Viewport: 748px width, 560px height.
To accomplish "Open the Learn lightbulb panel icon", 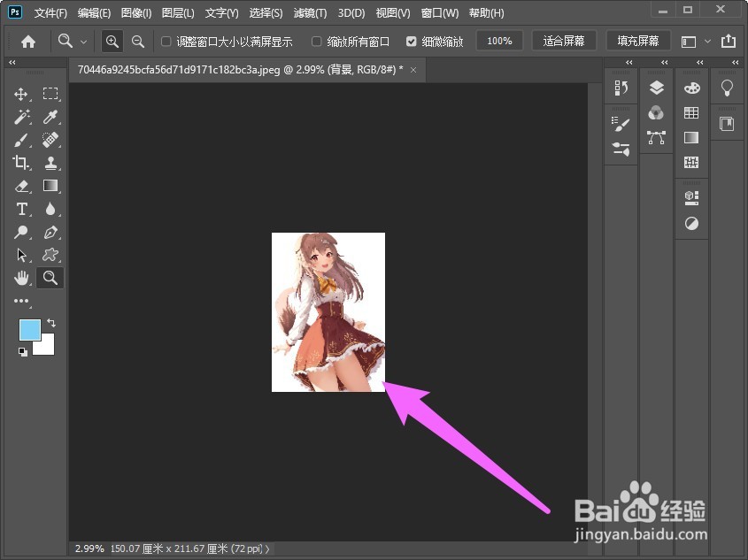I will point(727,88).
